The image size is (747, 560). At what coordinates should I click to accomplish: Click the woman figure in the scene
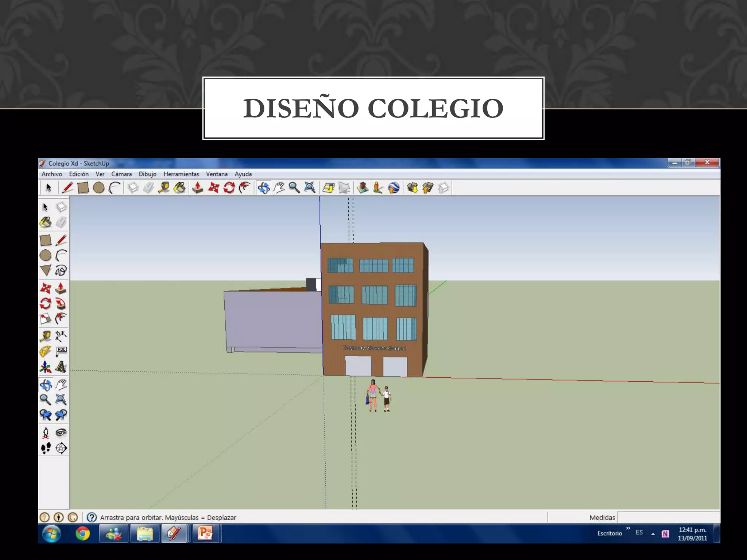pyautogui.click(x=372, y=396)
